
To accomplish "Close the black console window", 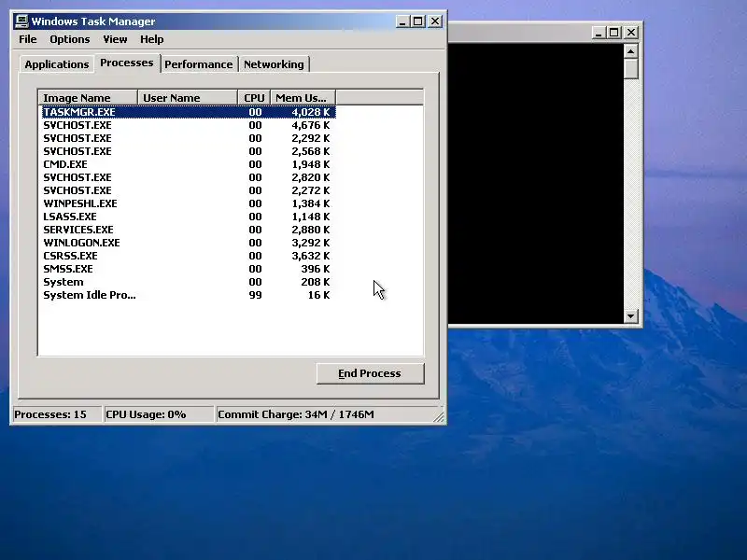I will click(631, 33).
